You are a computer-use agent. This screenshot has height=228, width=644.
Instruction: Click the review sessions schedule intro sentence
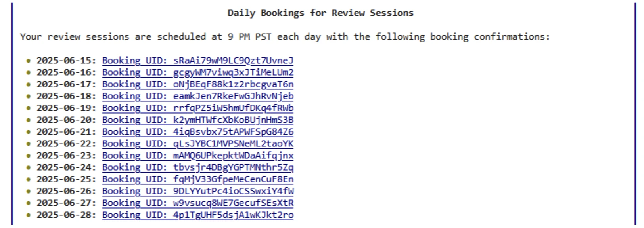285,37
